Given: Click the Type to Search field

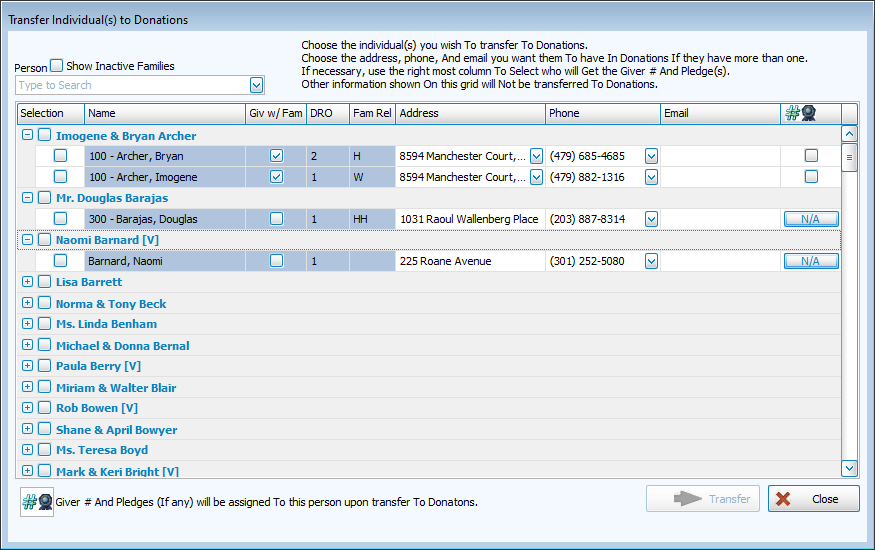Looking at the screenshot, I should [132, 86].
